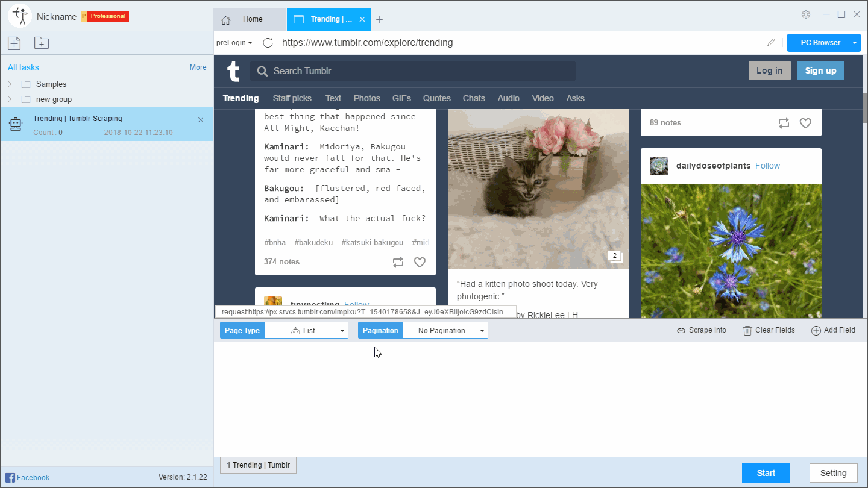The height and width of the screenshot is (488, 868).
Task: Open the Chats category on Tumblr
Action: [x=474, y=98]
